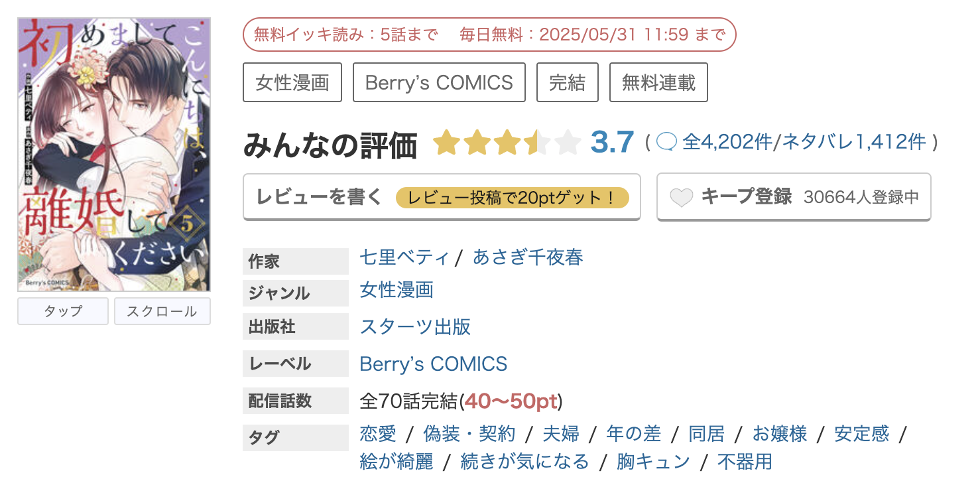This screenshot has height=483, width=980.
Task: Select the 完結 filter label
Action: click(568, 82)
